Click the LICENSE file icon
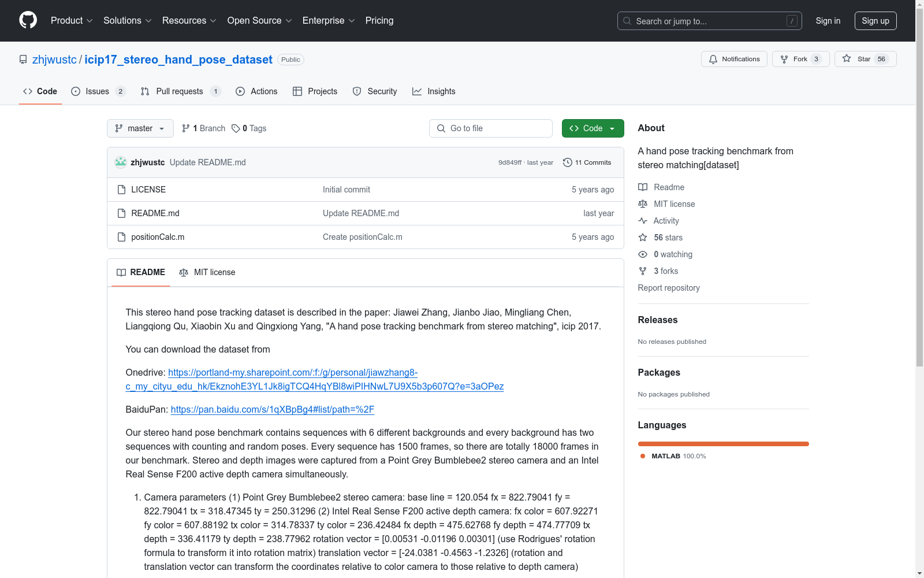This screenshot has width=924, height=578. coord(121,190)
